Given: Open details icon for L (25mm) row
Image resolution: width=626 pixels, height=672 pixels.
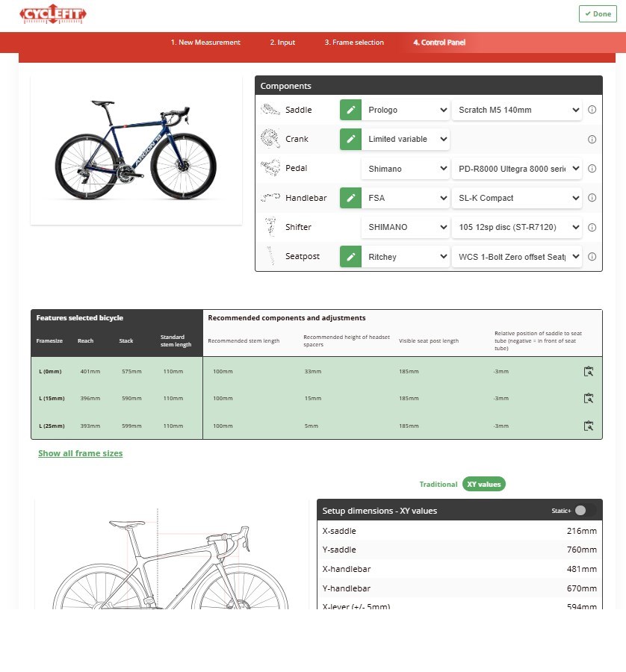Looking at the screenshot, I should point(588,426).
